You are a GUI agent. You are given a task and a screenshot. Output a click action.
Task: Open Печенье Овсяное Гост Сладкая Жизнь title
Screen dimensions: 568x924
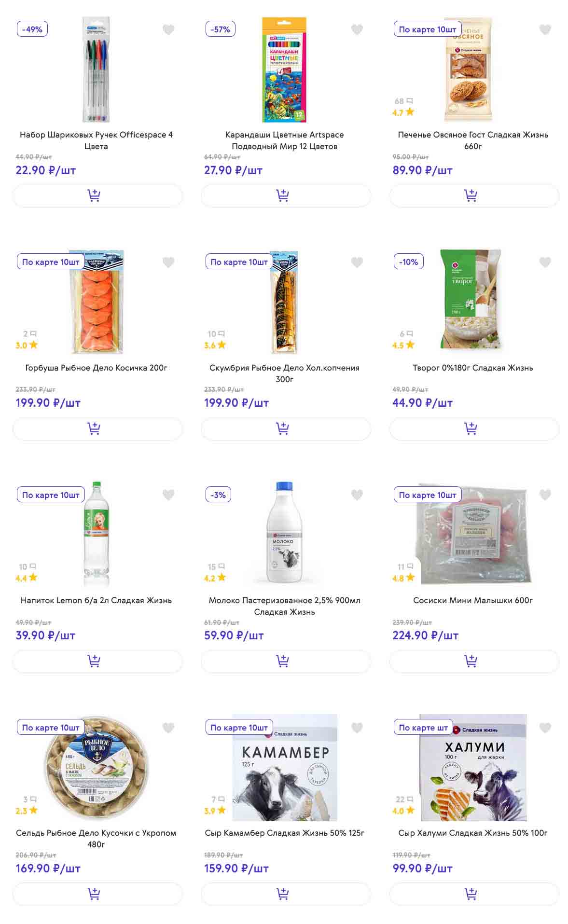[x=473, y=140]
